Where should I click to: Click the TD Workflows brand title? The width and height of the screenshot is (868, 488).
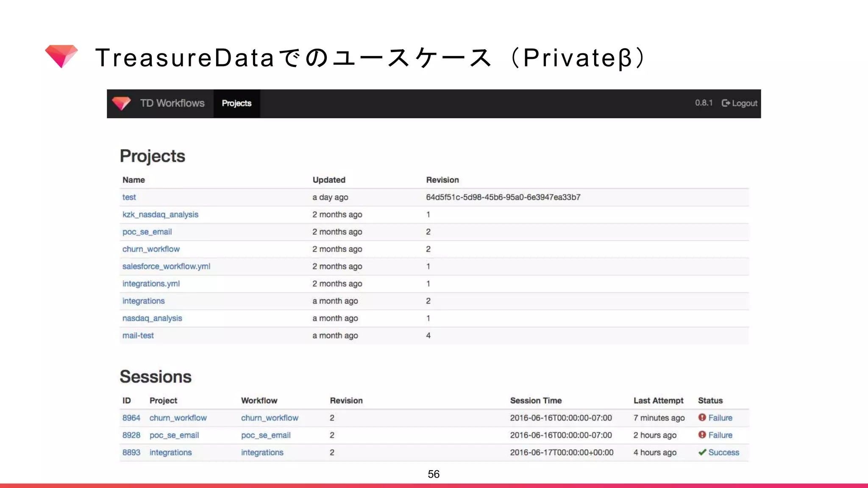(x=172, y=103)
